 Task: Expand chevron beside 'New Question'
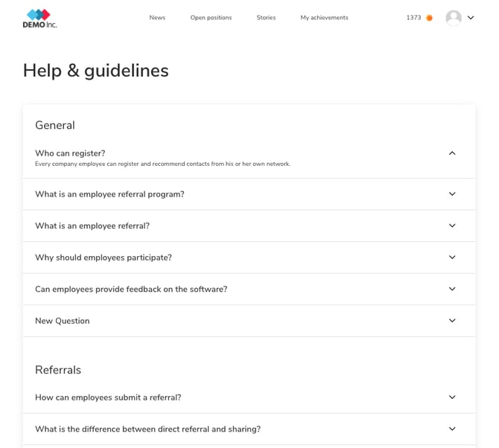[452, 321]
